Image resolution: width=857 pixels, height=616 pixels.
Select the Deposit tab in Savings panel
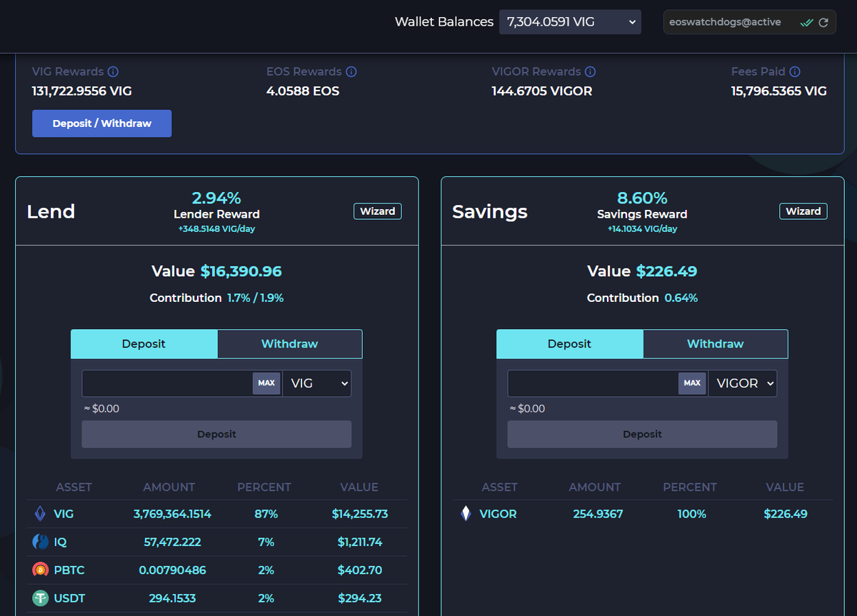[x=569, y=344]
